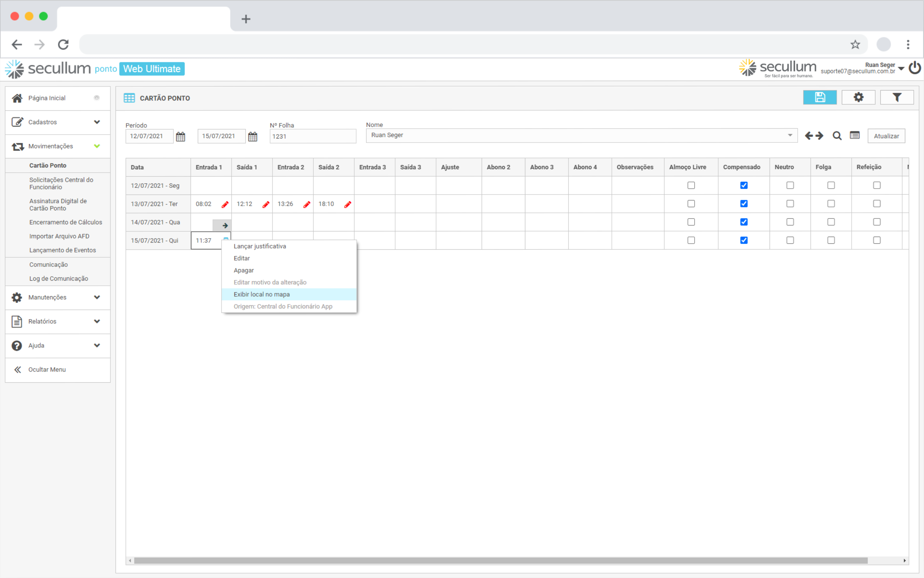Click the red pencil icon beside 08:02
924x578 pixels.
(x=225, y=204)
